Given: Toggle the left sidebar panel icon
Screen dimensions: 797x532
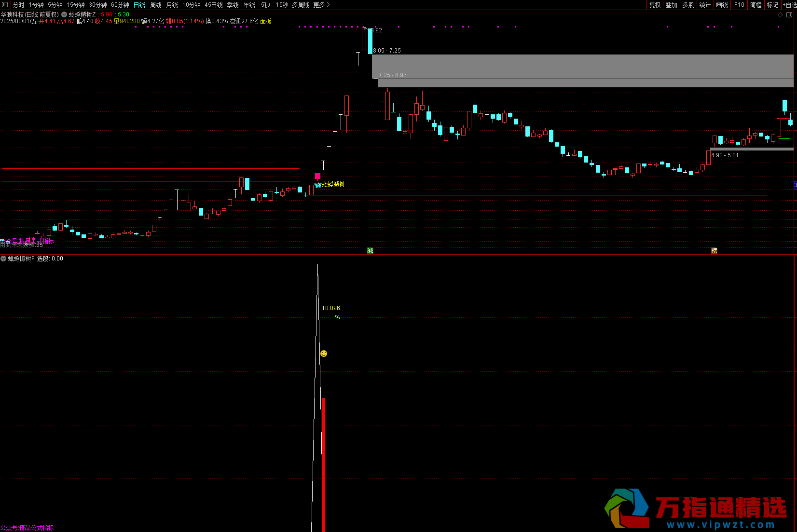Looking at the screenshot, I should pyautogui.click(x=5, y=5).
